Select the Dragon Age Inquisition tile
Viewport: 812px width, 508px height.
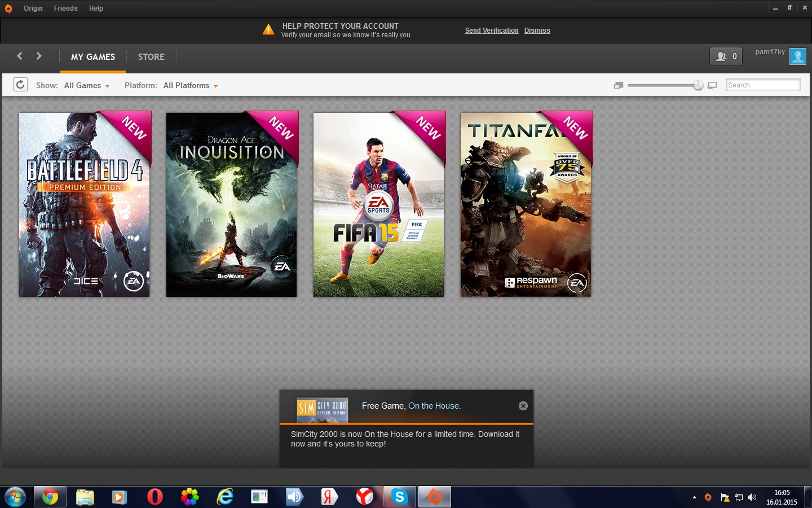pos(232,204)
